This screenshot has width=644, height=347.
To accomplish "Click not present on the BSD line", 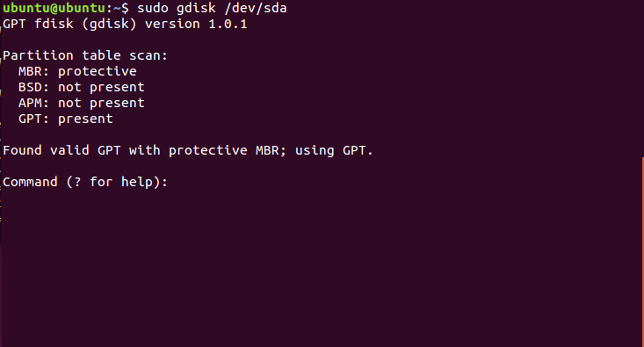I will 101,87.
